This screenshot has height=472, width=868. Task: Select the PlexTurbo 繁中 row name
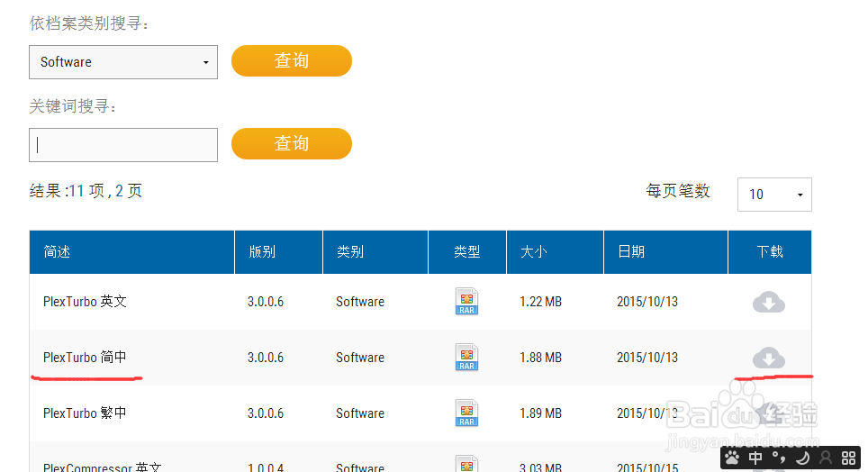tap(85, 413)
